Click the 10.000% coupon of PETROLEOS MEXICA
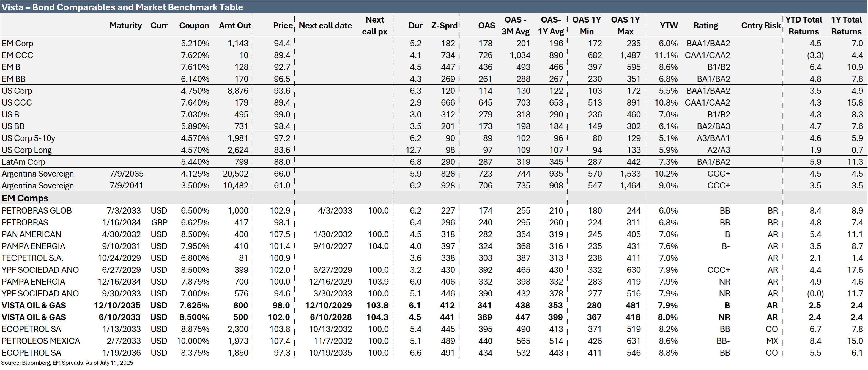Image resolution: width=868 pixels, height=370 pixels. click(x=193, y=341)
